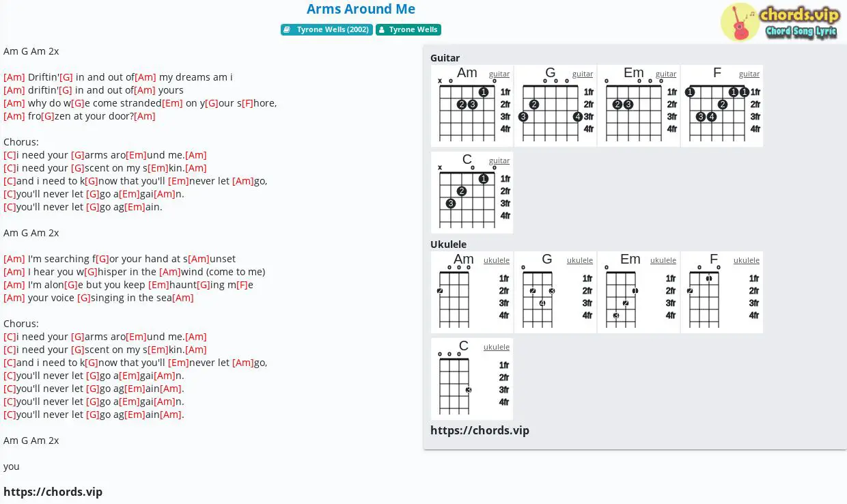The image size is (847, 504).
Task: Open the Tyrone Wells artist tag
Action: (x=408, y=29)
